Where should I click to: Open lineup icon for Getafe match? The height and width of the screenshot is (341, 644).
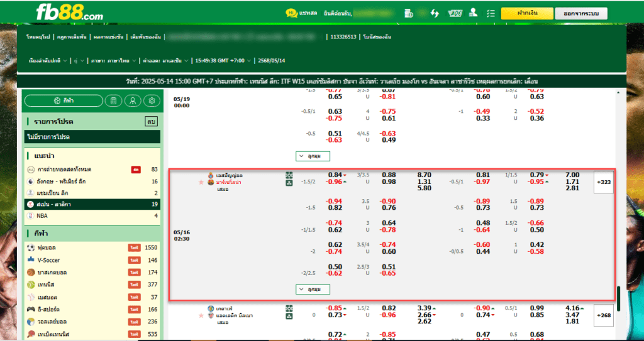289,308
